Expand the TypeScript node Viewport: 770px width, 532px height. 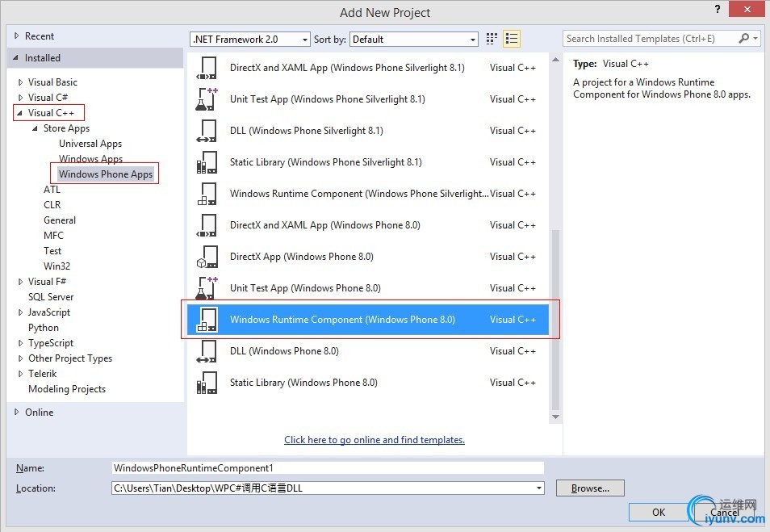coord(20,343)
